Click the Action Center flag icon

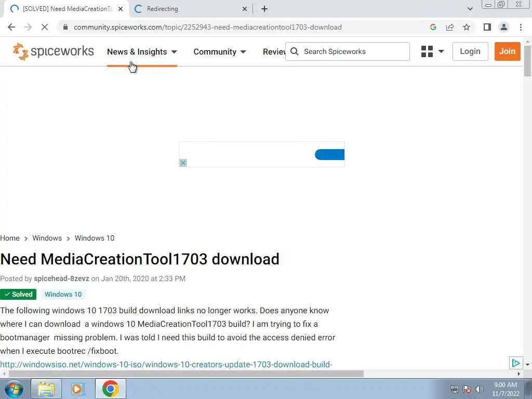(x=467, y=389)
